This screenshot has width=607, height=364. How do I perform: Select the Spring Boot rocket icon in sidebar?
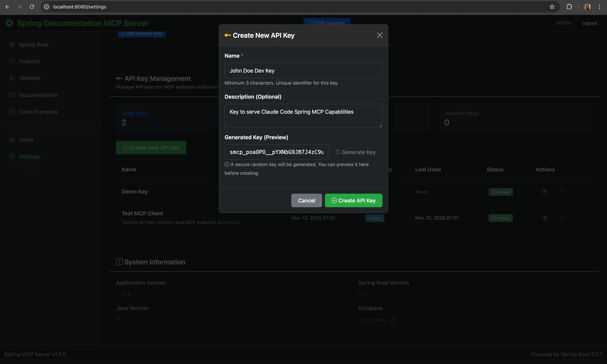pos(12,44)
